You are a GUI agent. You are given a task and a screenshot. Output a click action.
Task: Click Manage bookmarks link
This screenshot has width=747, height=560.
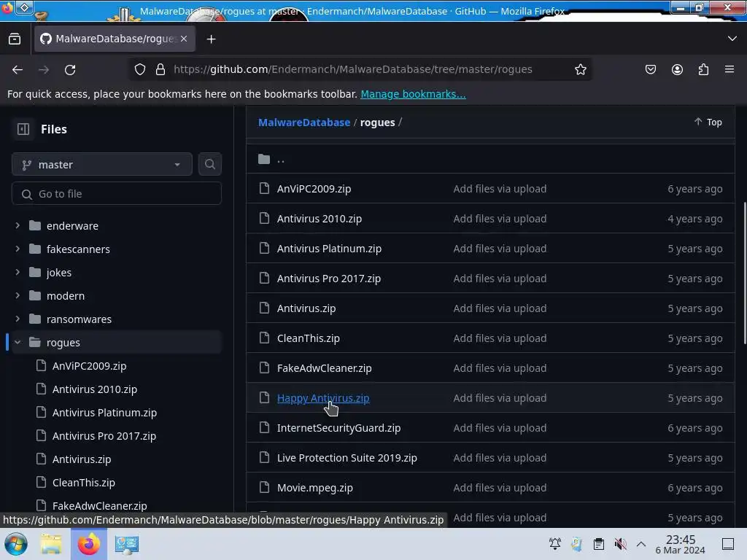click(413, 94)
